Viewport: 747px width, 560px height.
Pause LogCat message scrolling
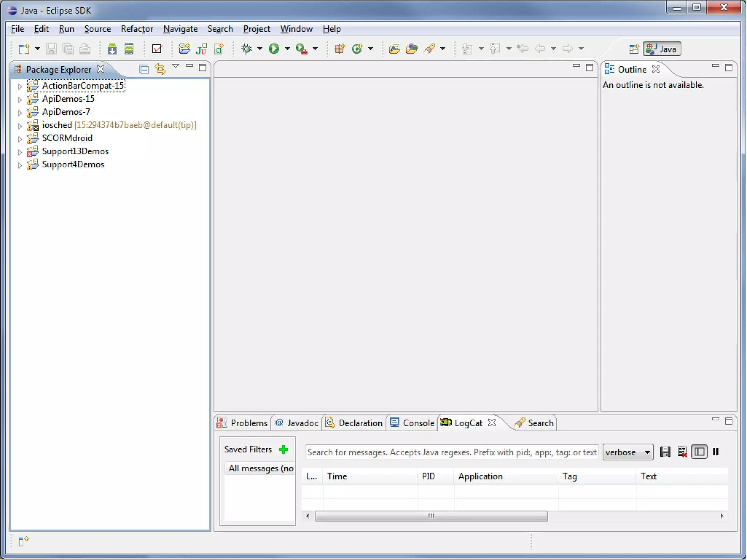click(716, 452)
